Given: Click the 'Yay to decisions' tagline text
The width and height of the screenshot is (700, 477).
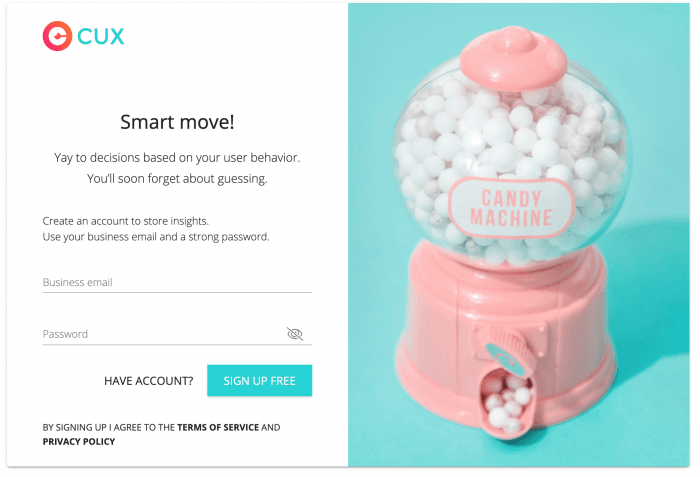Looking at the screenshot, I should (177, 158).
